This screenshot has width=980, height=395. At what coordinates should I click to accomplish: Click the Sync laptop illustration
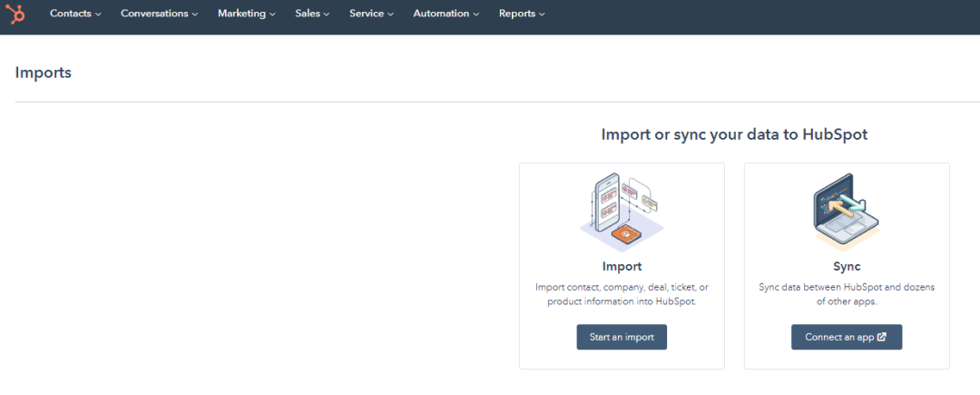click(847, 212)
